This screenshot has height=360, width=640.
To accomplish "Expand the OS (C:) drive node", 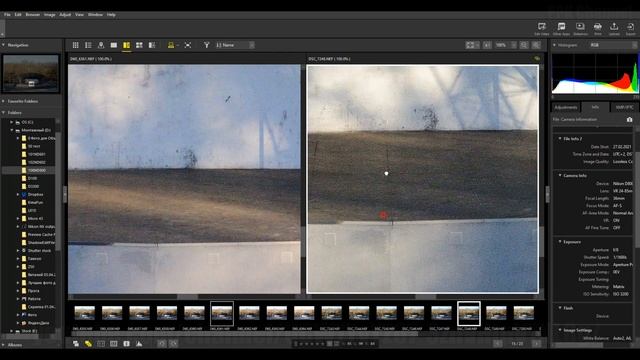I will point(11,122).
